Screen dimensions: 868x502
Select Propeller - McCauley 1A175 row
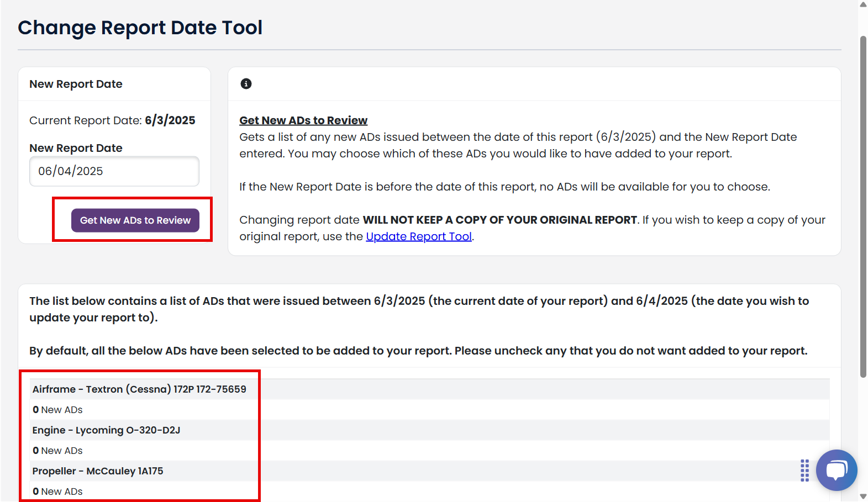point(430,471)
